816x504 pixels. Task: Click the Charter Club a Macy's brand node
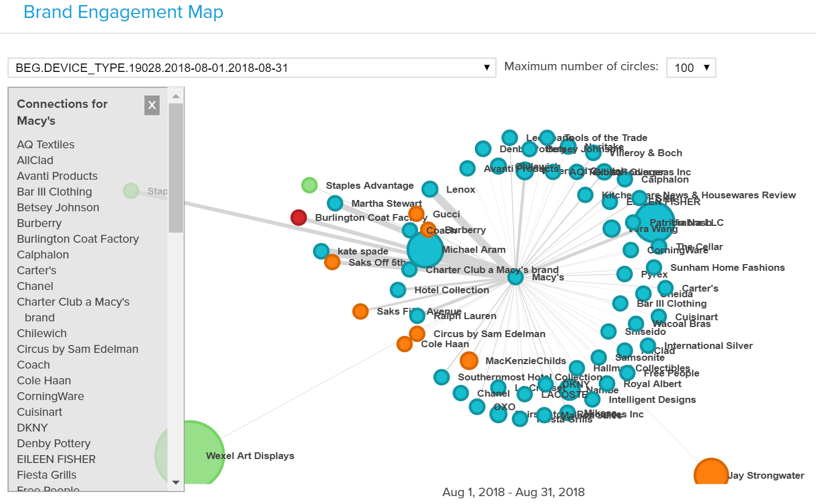click(x=410, y=269)
